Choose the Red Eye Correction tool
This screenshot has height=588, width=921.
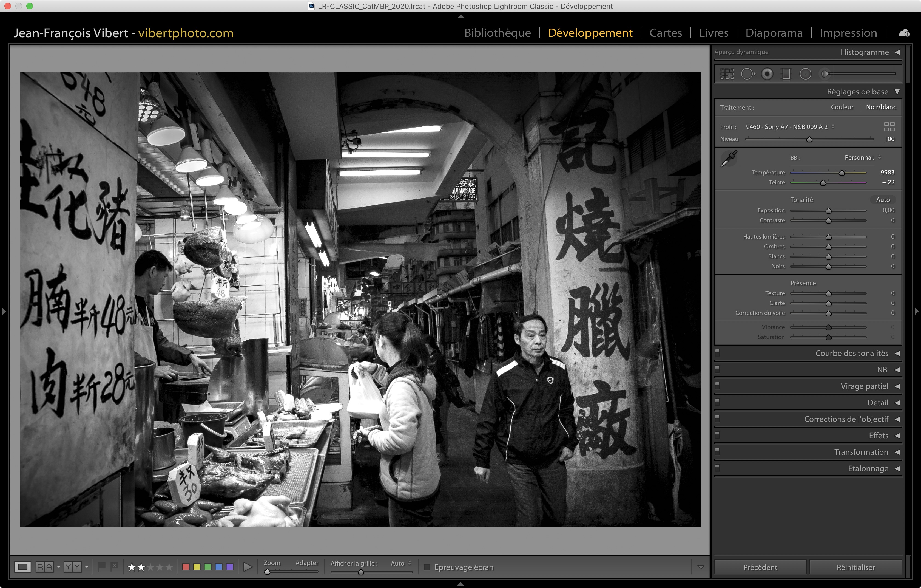pos(767,74)
